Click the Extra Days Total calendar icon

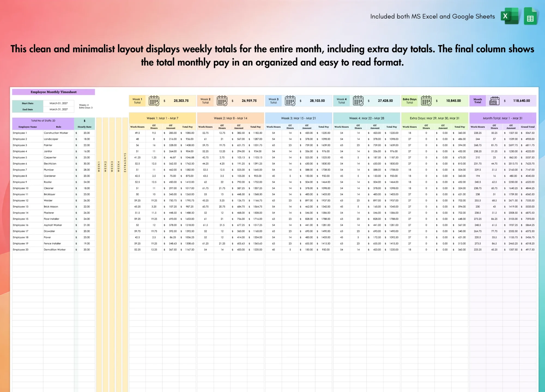(426, 101)
